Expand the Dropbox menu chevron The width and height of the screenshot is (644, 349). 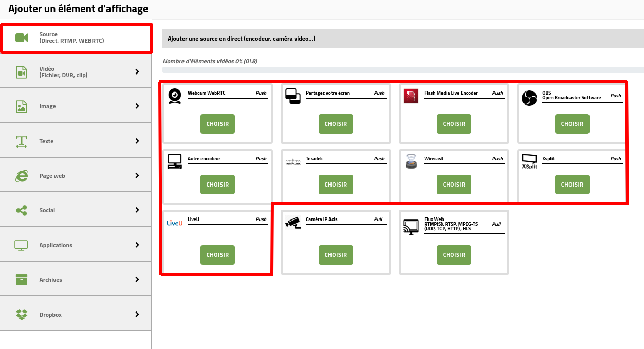[137, 314]
